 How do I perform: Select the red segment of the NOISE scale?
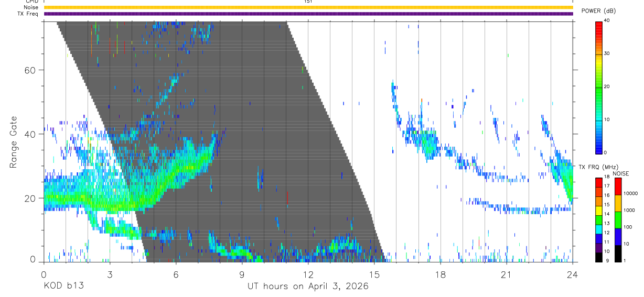tap(618, 186)
